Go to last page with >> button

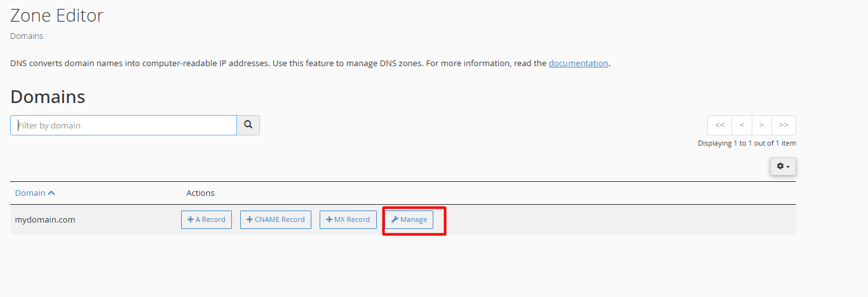783,125
